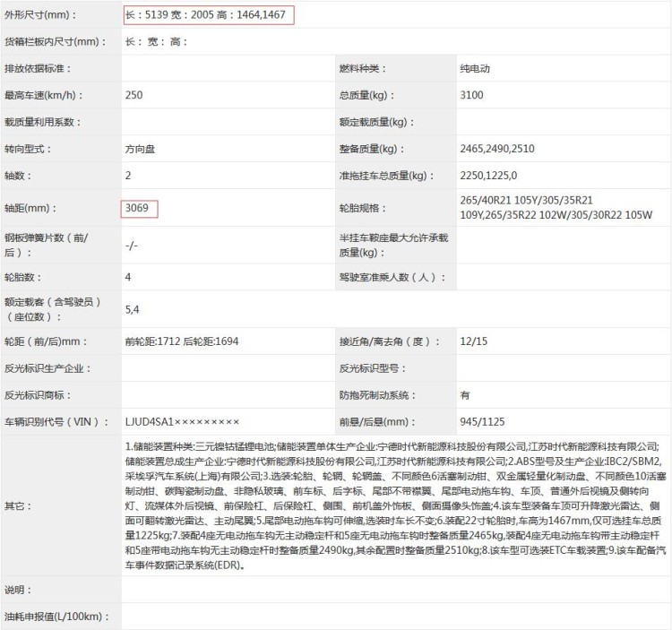Screen dimensions: 672x630
Task: Click the 整备质量(kg) label
Action: tap(372, 149)
